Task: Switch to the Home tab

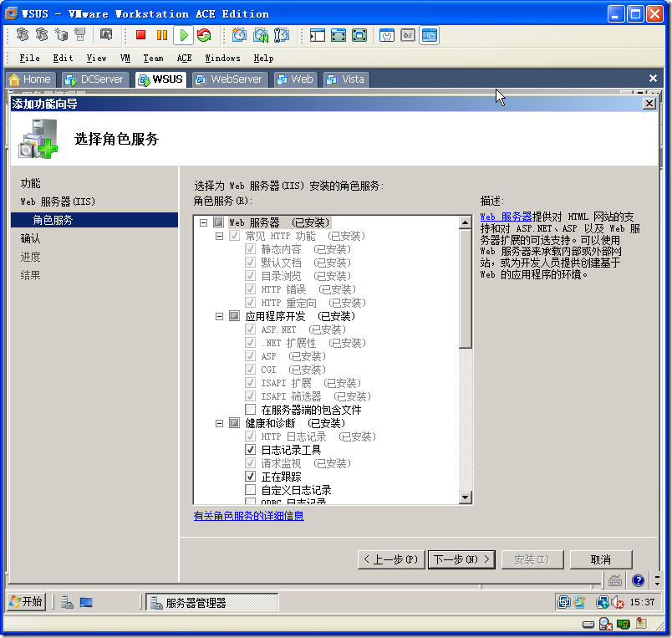Action: point(30,79)
